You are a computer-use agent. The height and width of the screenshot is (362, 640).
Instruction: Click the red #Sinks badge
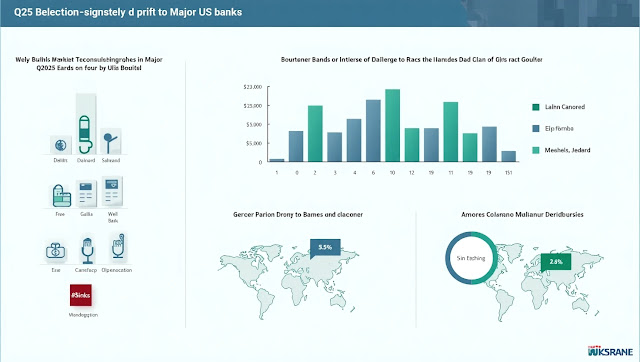81,295
